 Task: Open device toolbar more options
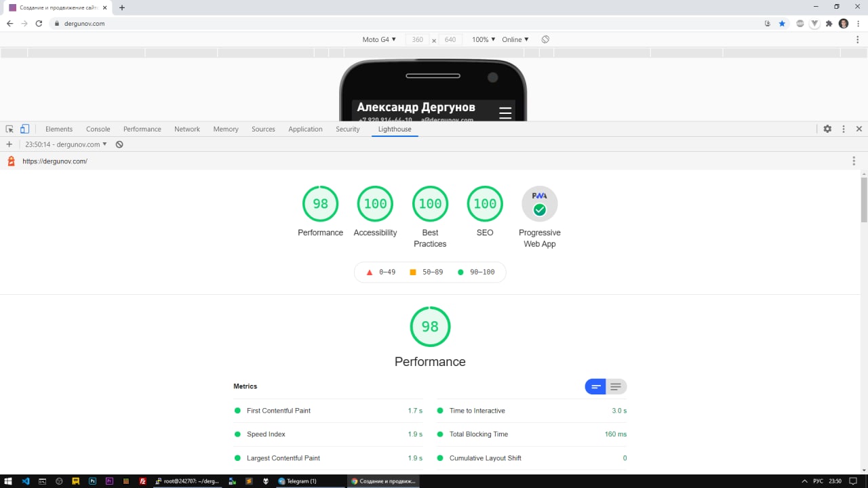pyautogui.click(x=858, y=39)
